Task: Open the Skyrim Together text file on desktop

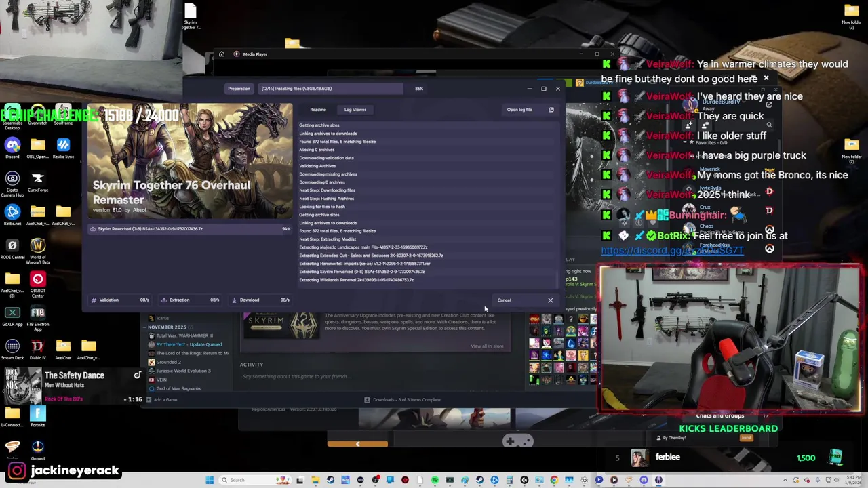Action: point(191,16)
